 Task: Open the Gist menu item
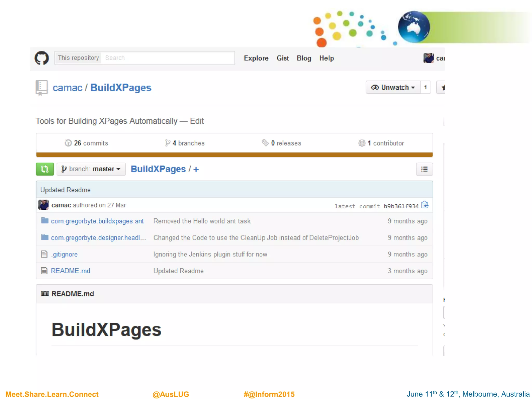coord(282,58)
